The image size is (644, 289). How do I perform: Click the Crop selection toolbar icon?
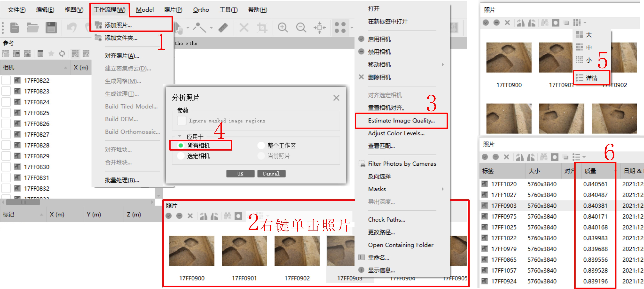tap(262, 28)
